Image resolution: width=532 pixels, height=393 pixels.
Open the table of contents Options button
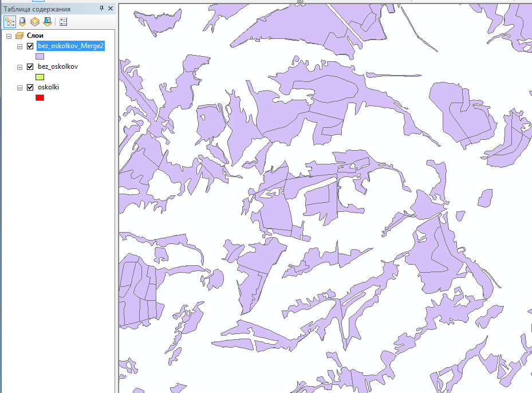coord(63,22)
